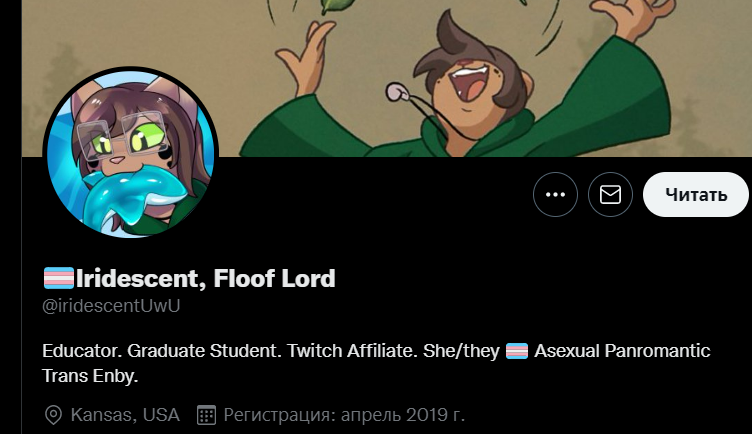Click the green leaf atop the banner
Screen dimensions: 752x434
[x=336, y=6]
